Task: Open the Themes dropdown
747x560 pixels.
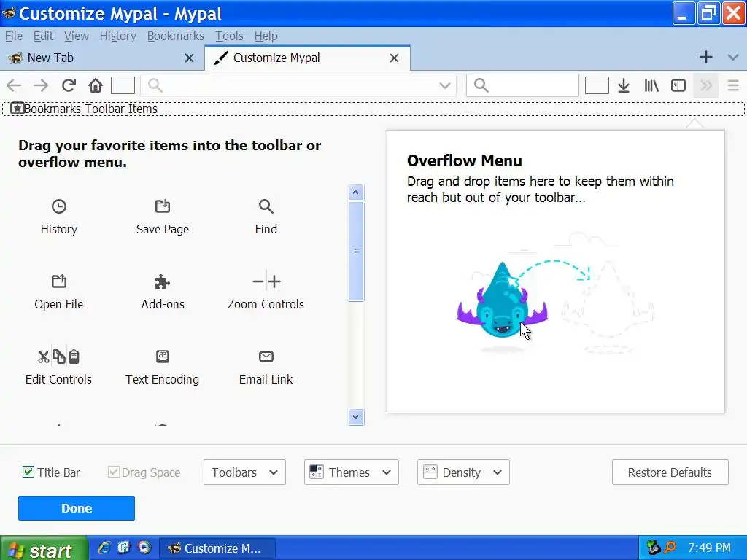Action: pos(351,472)
